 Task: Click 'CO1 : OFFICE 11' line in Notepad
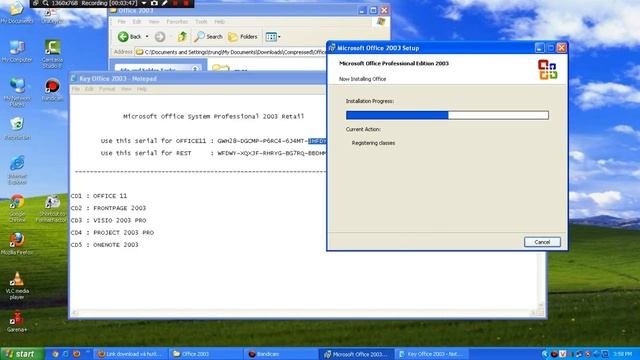[x=99, y=196]
